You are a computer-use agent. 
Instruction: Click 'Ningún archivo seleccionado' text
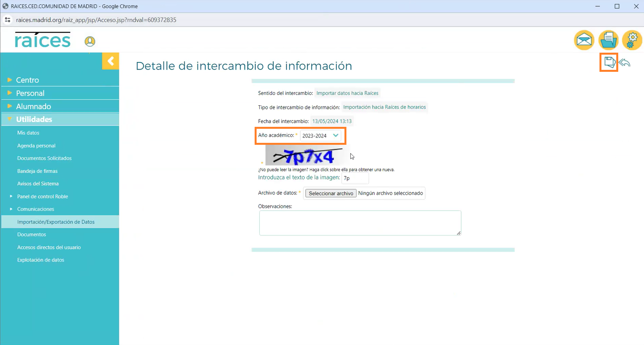click(391, 193)
